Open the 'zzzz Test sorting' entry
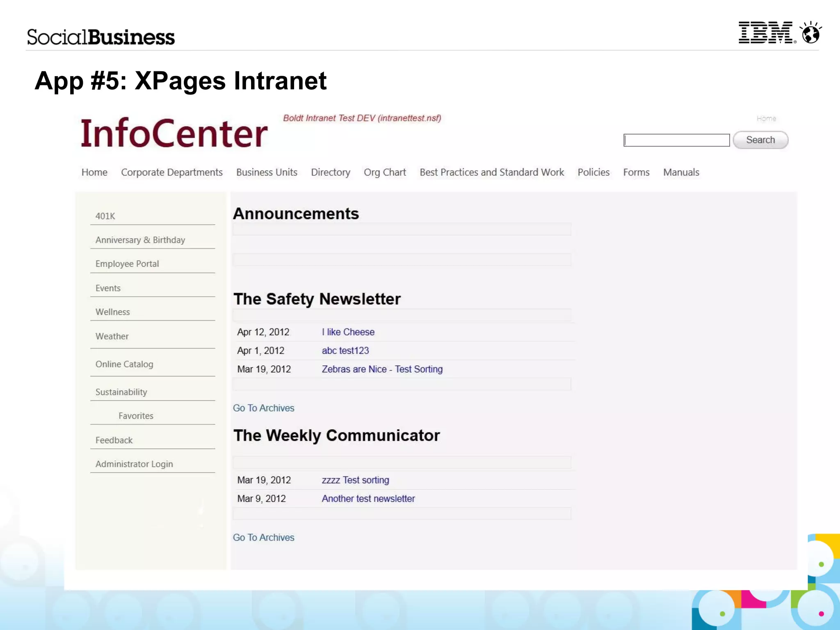Viewport: 840px width, 630px height. coord(356,480)
